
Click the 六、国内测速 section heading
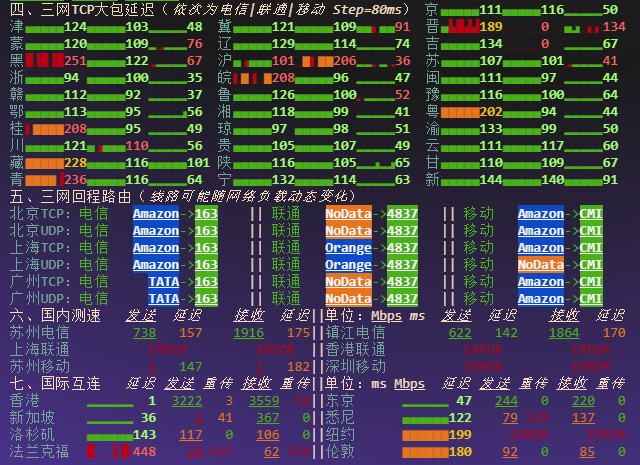click(55, 315)
